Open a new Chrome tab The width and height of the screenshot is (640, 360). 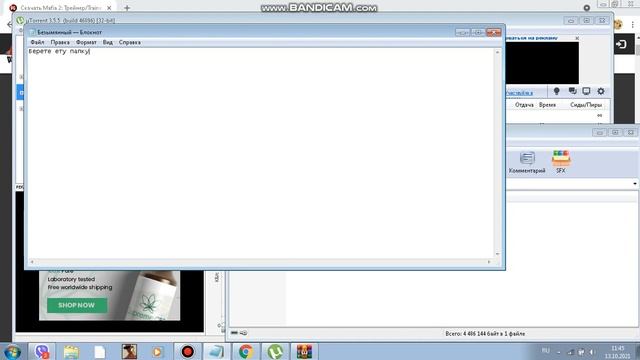click(127, 8)
